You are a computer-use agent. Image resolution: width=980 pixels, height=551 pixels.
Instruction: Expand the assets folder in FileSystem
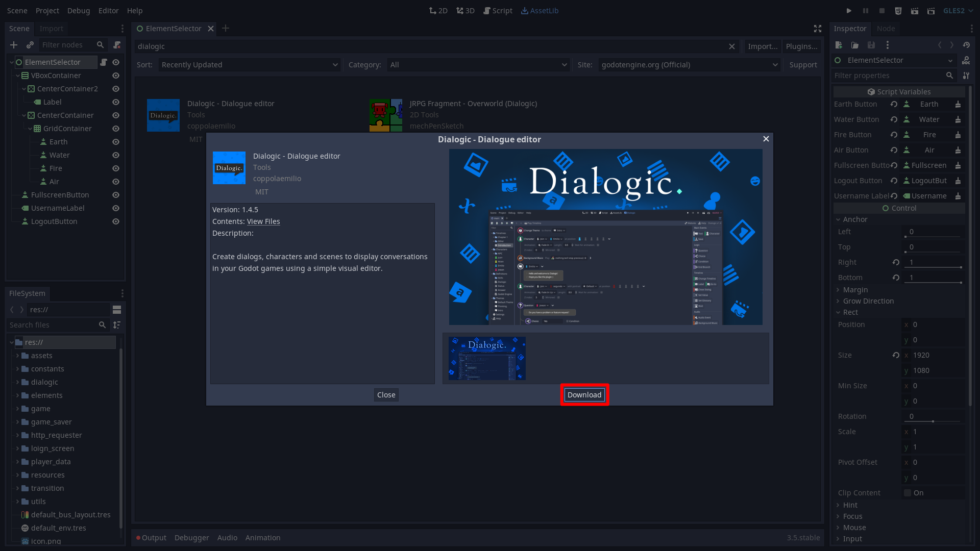coord(17,356)
